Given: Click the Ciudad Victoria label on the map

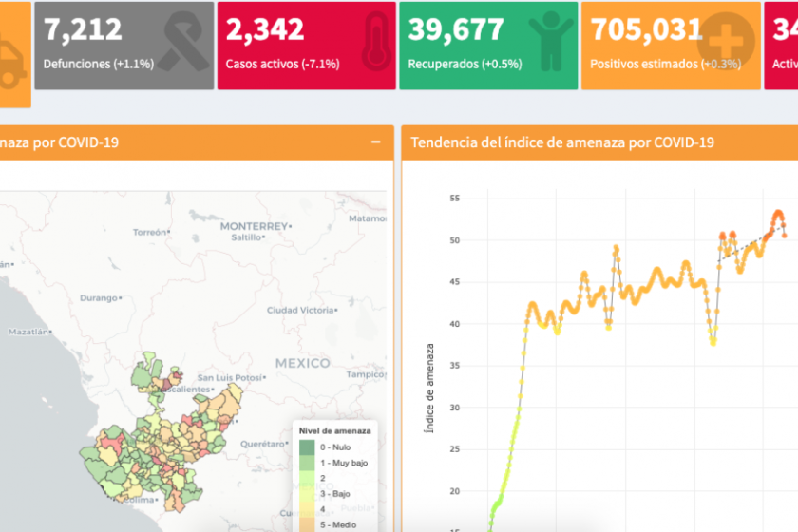Looking at the screenshot, I should (300, 310).
